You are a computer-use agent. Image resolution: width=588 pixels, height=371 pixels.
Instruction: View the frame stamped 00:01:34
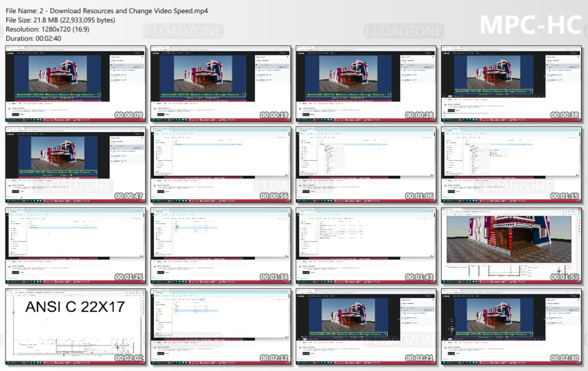coord(221,246)
